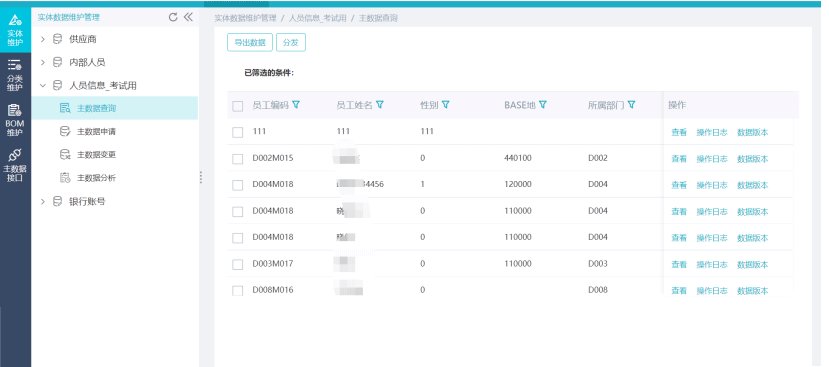Click breadcrumb 实体数据维护管理
829x367 pixels.
tap(245, 18)
